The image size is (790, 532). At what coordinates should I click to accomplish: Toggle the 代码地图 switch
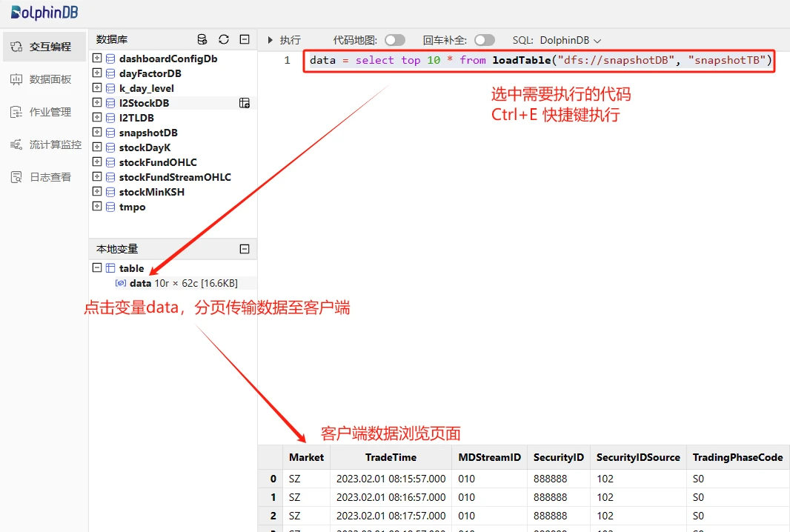[x=395, y=40]
